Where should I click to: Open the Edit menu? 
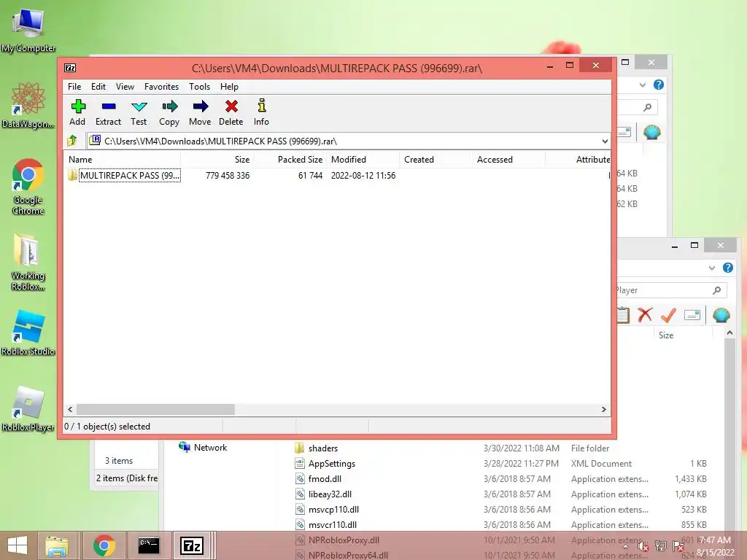[x=98, y=87]
